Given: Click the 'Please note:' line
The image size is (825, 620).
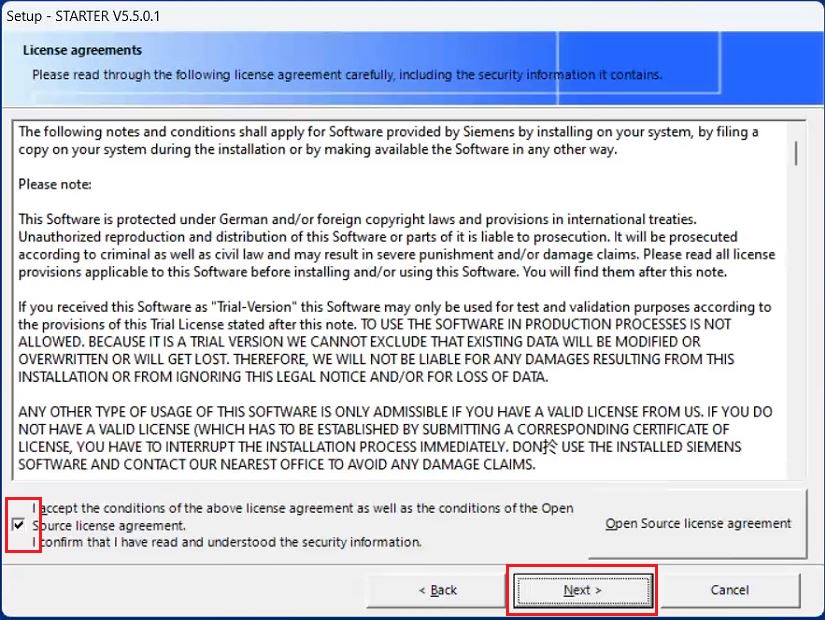Looking at the screenshot, I should point(55,185).
